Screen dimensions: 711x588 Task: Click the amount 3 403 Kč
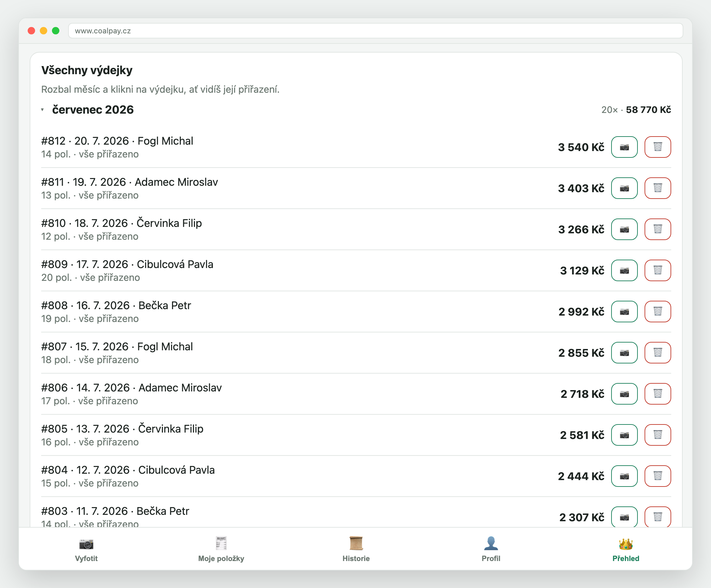click(x=581, y=188)
